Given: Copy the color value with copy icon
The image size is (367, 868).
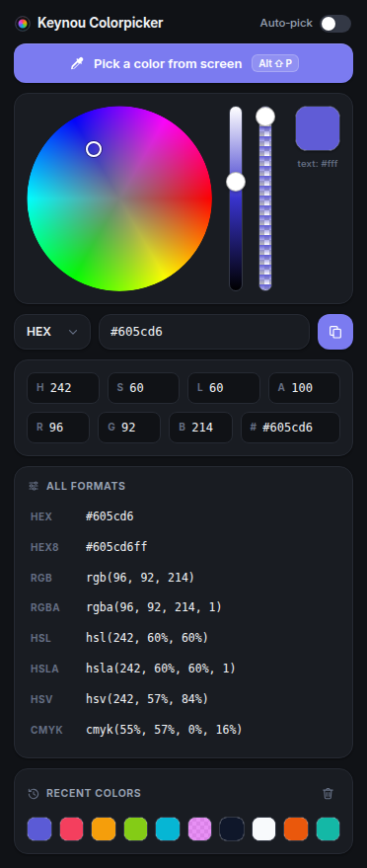Looking at the screenshot, I should click(x=335, y=332).
